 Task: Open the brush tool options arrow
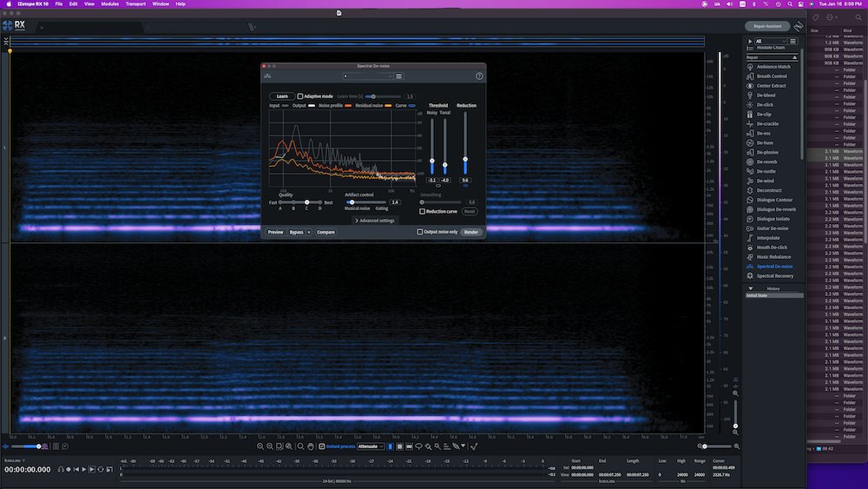click(463, 446)
